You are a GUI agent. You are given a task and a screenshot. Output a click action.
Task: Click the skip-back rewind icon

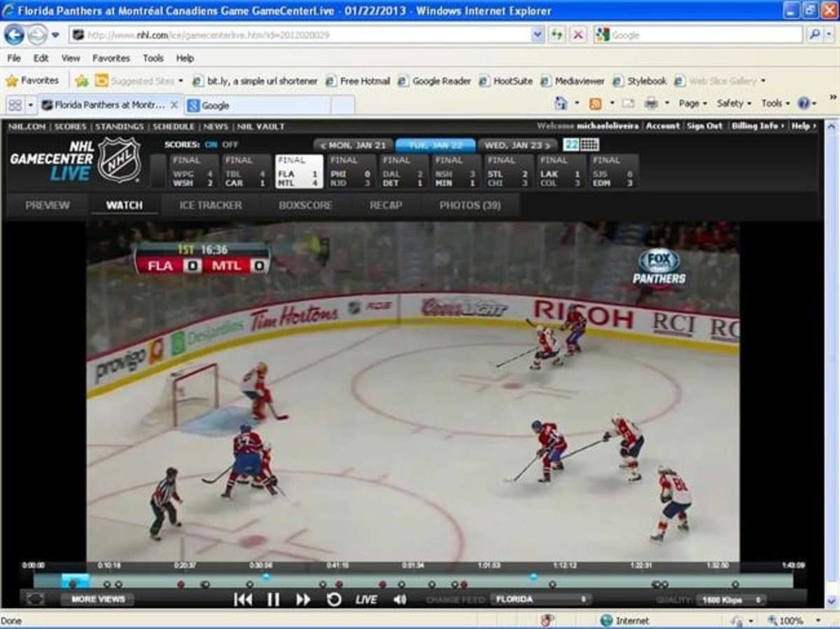243,600
